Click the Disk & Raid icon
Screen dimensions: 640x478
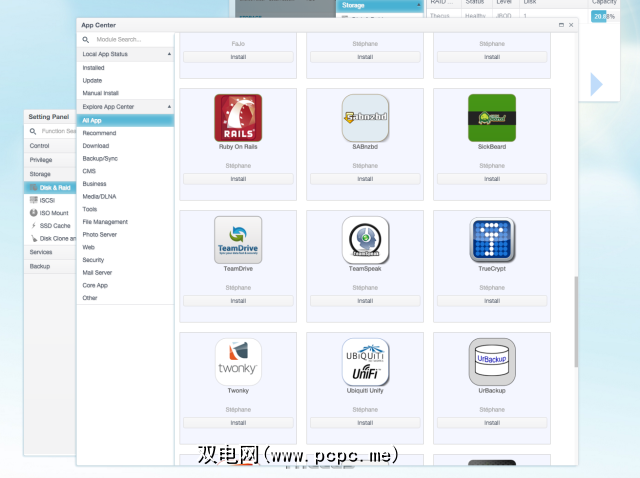coord(33,187)
